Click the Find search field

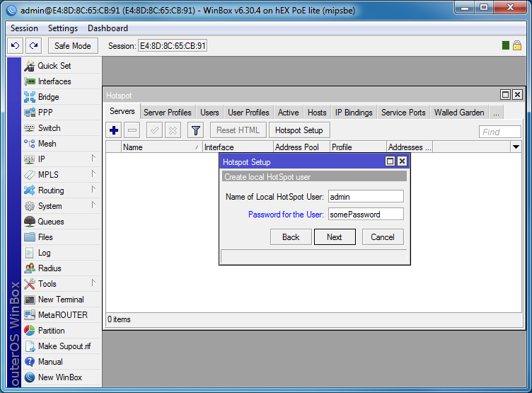(x=499, y=132)
